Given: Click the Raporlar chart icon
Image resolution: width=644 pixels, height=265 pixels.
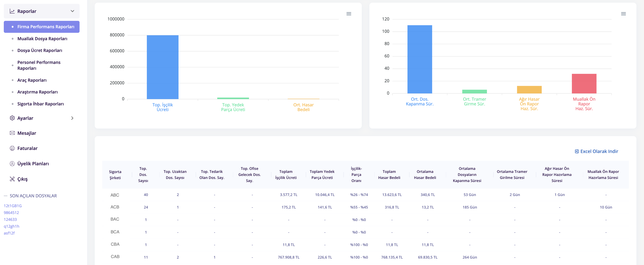Looking at the screenshot, I should coord(12,11).
